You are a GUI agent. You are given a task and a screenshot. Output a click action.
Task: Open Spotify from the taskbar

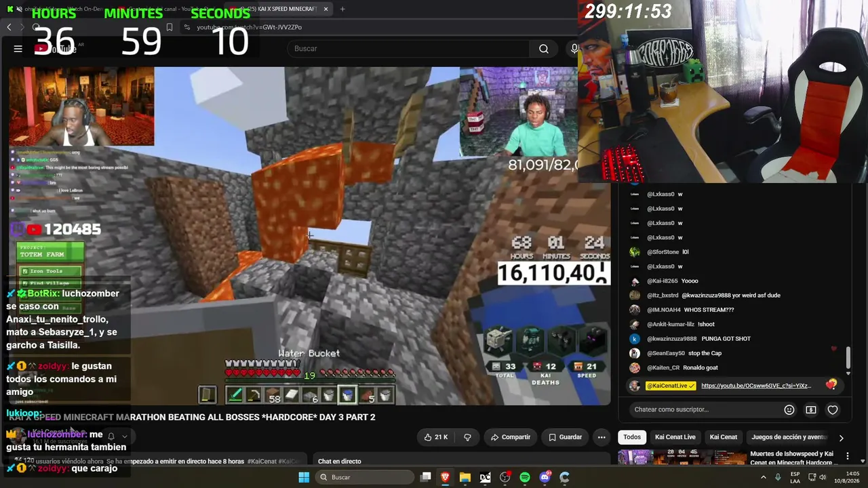(525, 477)
